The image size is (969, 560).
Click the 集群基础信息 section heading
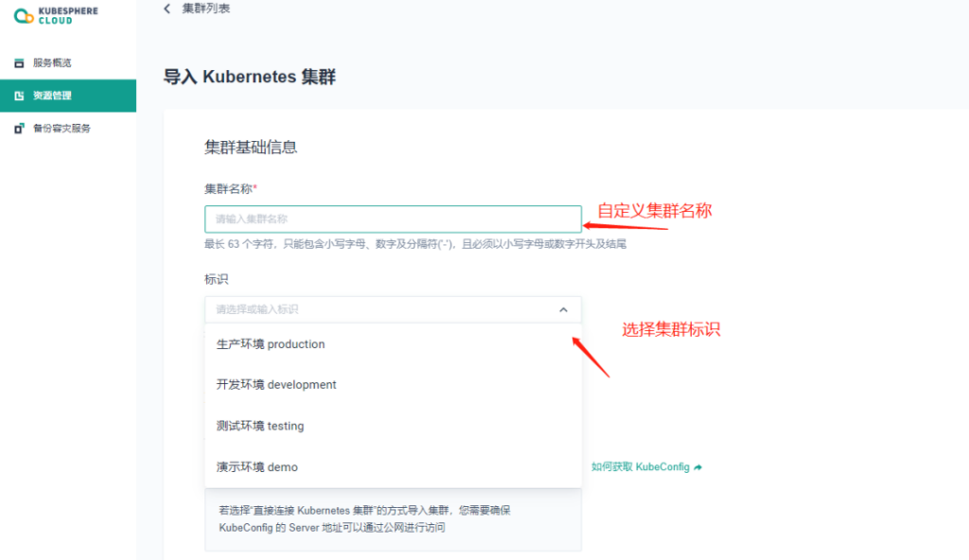coord(251,148)
